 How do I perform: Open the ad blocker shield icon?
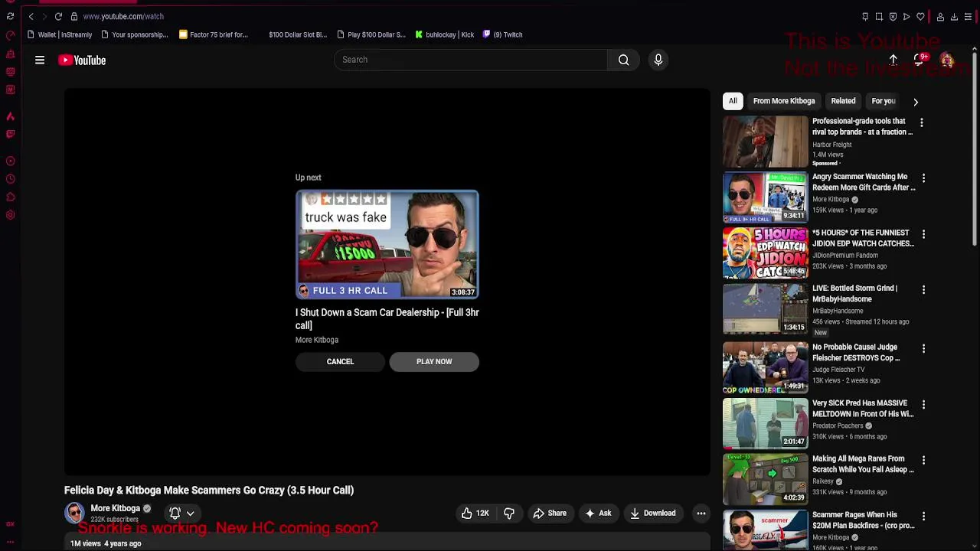(893, 16)
